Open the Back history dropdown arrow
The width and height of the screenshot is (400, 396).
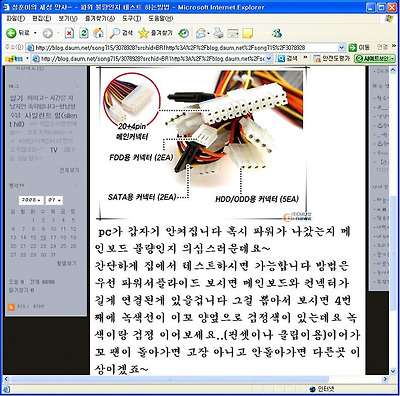35,33
